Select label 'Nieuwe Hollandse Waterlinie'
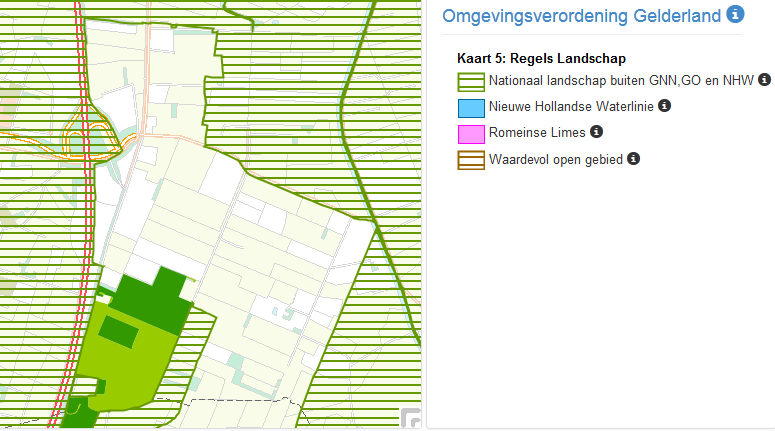This screenshot has width=775, height=431. pyautogui.click(x=571, y=106)
